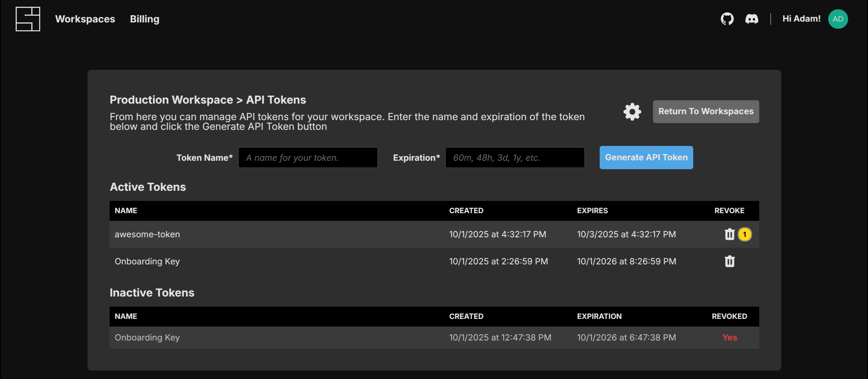The image size is (868, 379).
Task: Click the Hi Adam! greeting
Action: point(801,19)
